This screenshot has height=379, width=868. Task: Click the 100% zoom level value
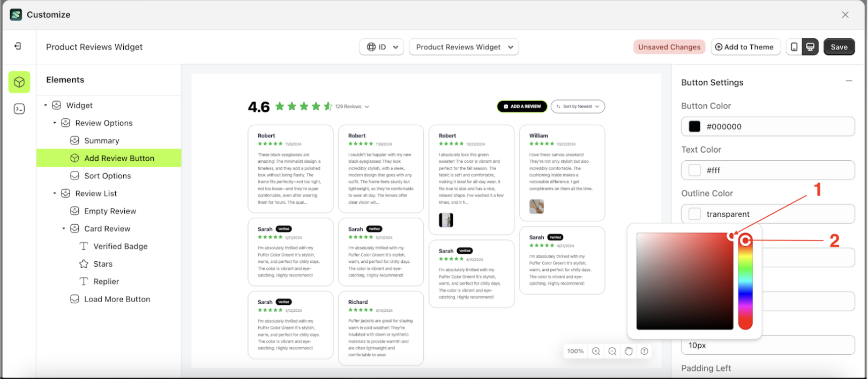575,351
